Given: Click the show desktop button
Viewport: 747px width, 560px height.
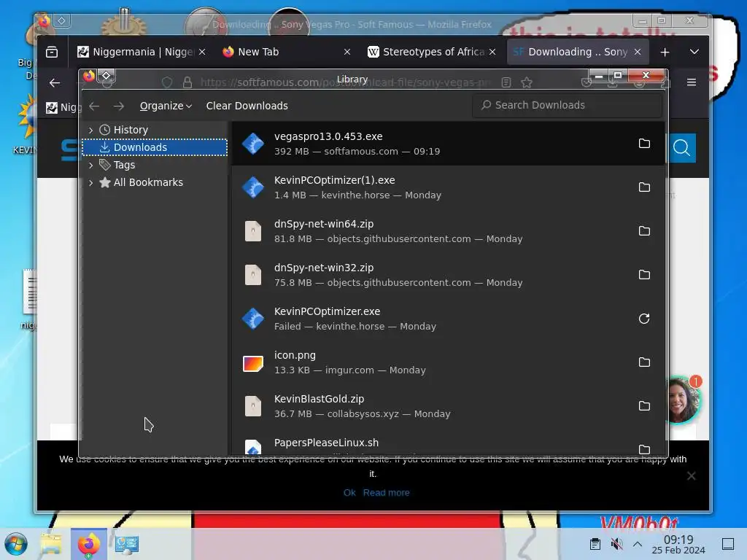Looking at the screenshot, I should click(728, 544).
